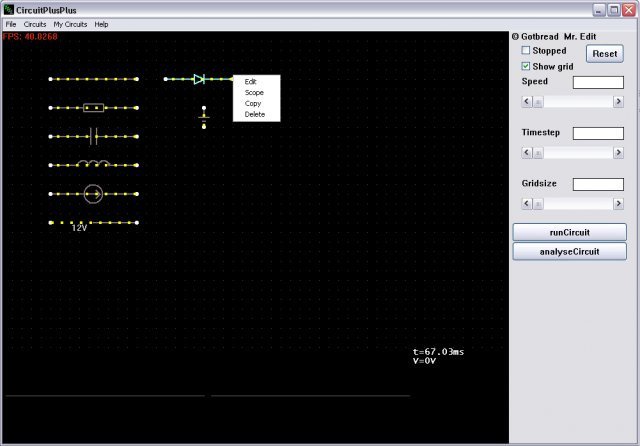Select the plain wire at the top
The width and height of the screenshot is (640, 446).
point(93,79)
